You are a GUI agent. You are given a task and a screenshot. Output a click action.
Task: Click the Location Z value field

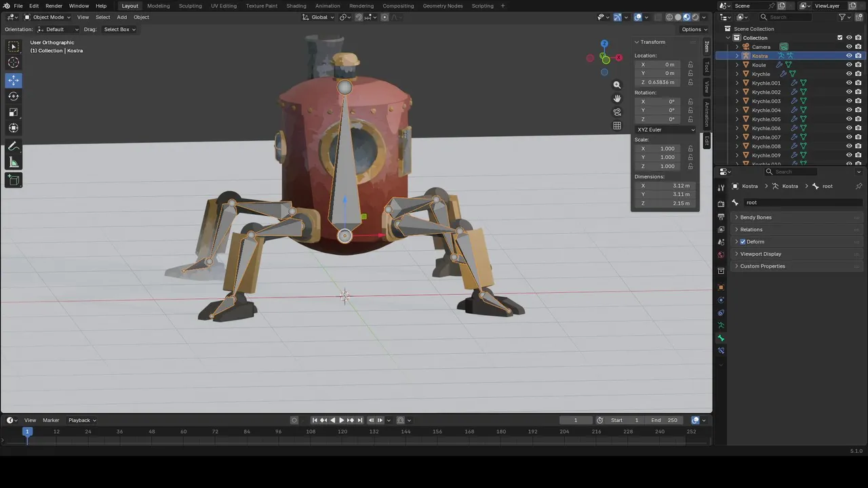click(661, 82)
